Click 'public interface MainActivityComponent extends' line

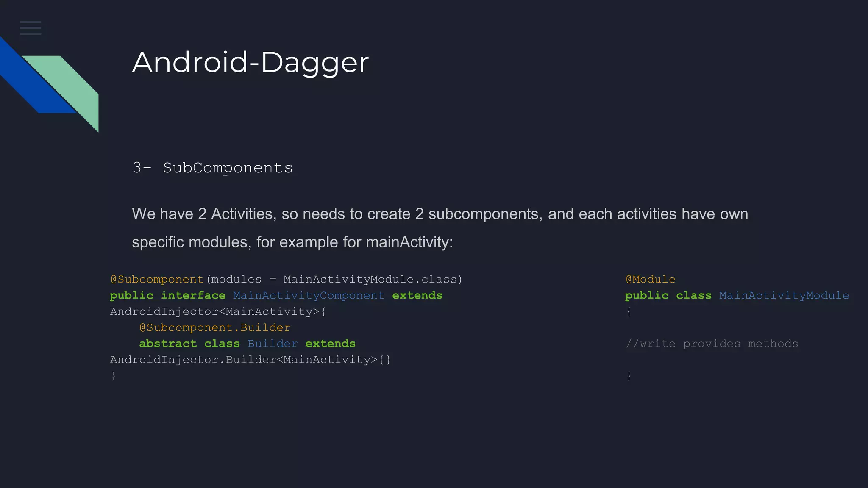[x=276, y=295]
